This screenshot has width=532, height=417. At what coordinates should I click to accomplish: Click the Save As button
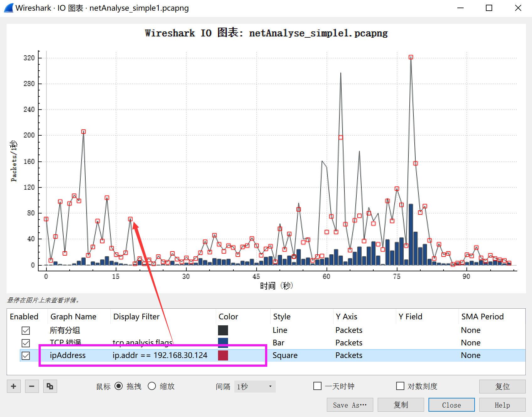pos(350,405)
